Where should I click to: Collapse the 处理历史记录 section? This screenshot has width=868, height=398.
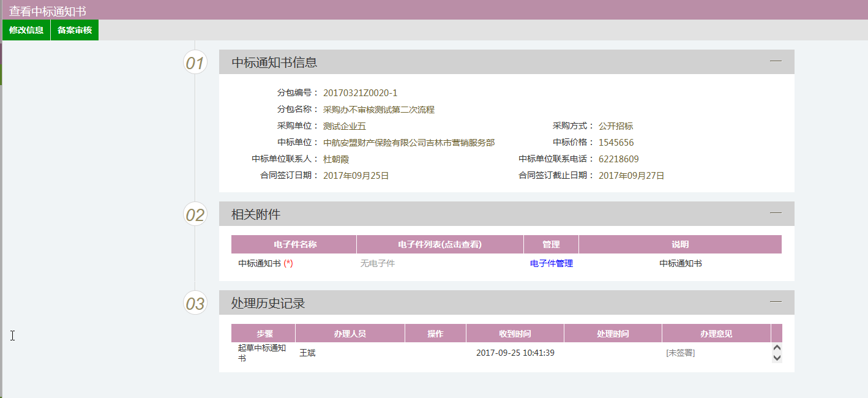click(776, 302)
